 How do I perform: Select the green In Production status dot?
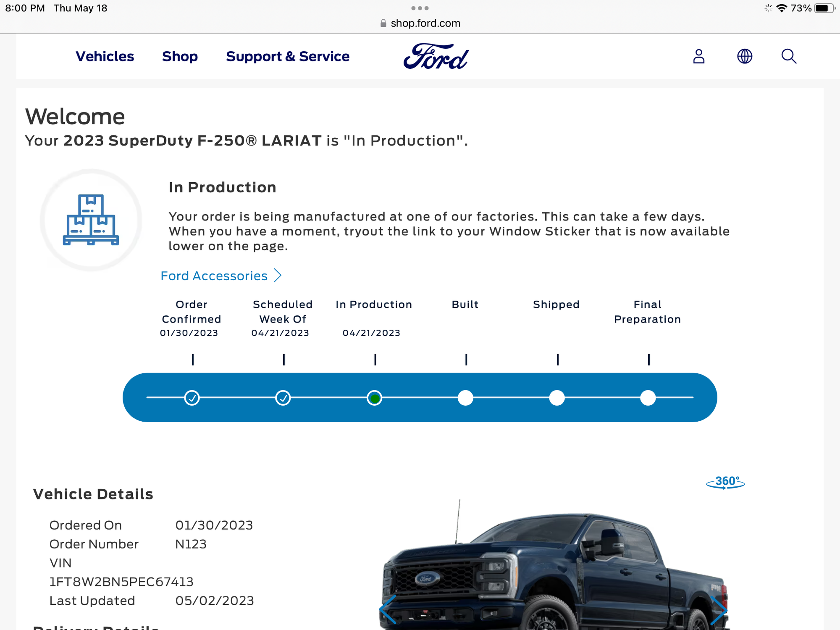374,397
